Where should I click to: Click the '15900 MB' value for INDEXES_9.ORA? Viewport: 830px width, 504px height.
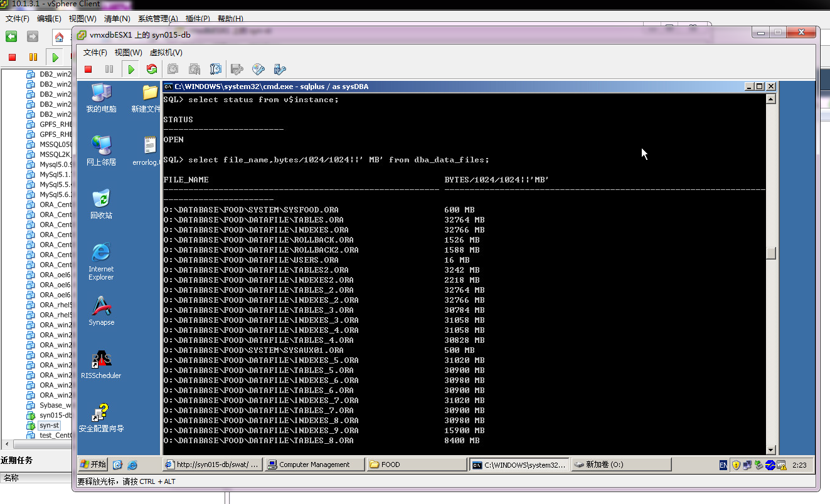pyautogui.click(x=464, y=431)
